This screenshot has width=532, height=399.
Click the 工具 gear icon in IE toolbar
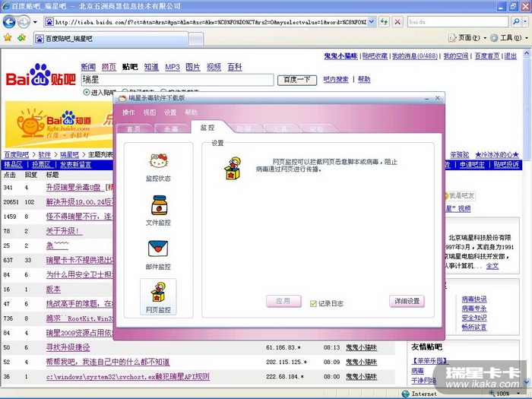494,38
